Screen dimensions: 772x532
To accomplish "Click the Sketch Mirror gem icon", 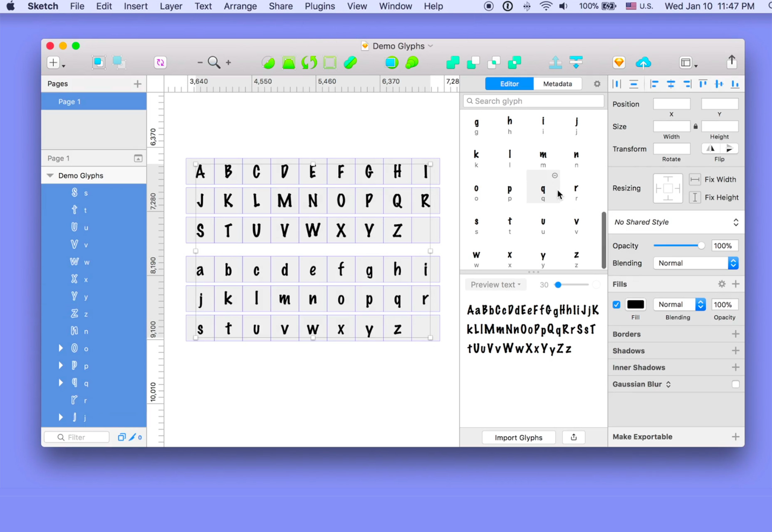I will click(619, 63).
